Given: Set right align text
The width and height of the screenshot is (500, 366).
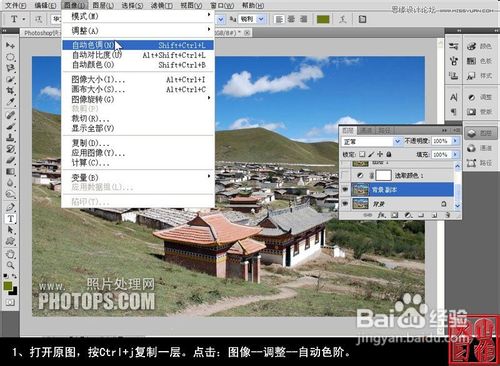Looking at the screenshot, I should (x=303, y=19).
